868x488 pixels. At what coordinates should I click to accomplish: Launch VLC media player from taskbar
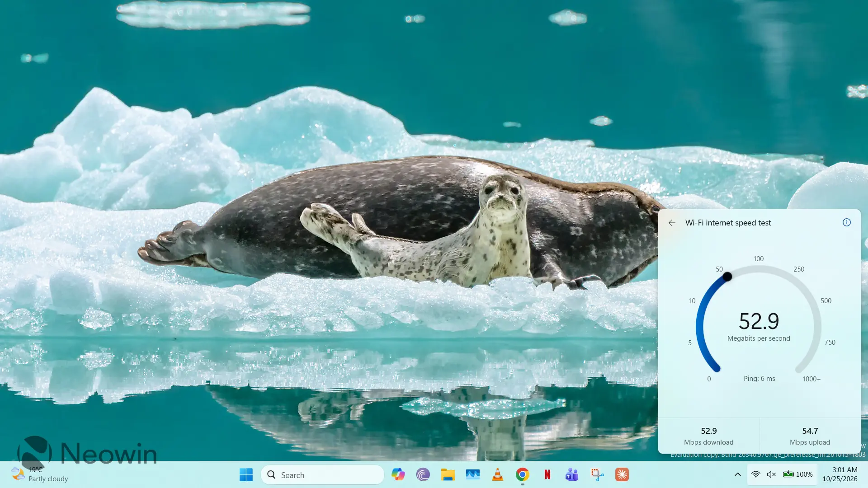(x=497, y=474)
